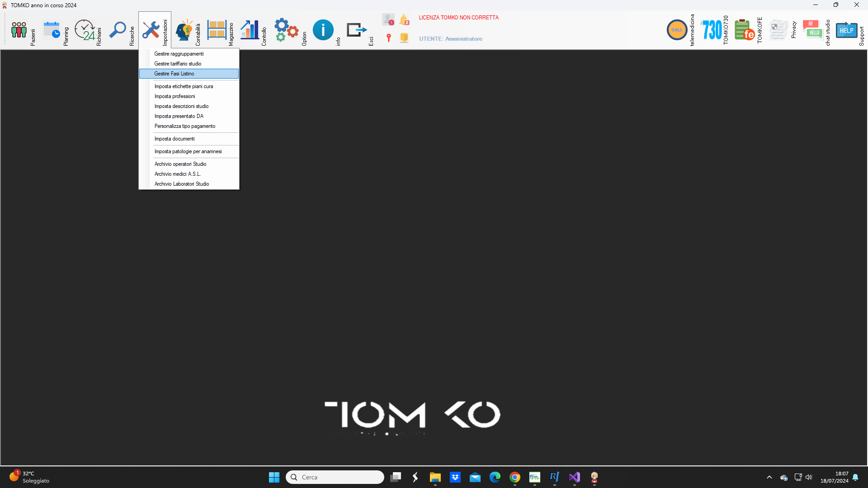Open the Mail app from the taskbar
Viewport: 868px width, 488px height.
click(x=475, y=477)
